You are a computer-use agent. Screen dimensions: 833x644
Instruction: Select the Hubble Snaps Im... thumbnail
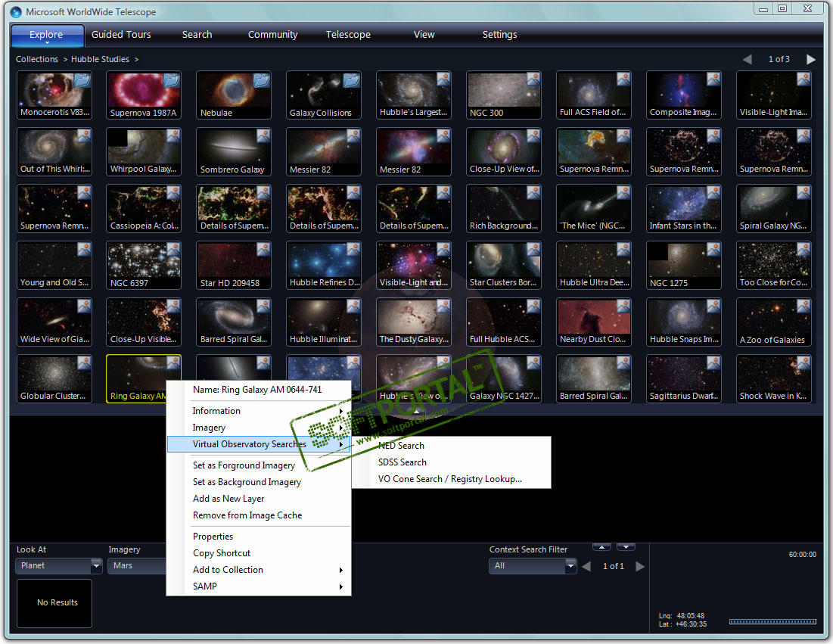coord(684,322)
